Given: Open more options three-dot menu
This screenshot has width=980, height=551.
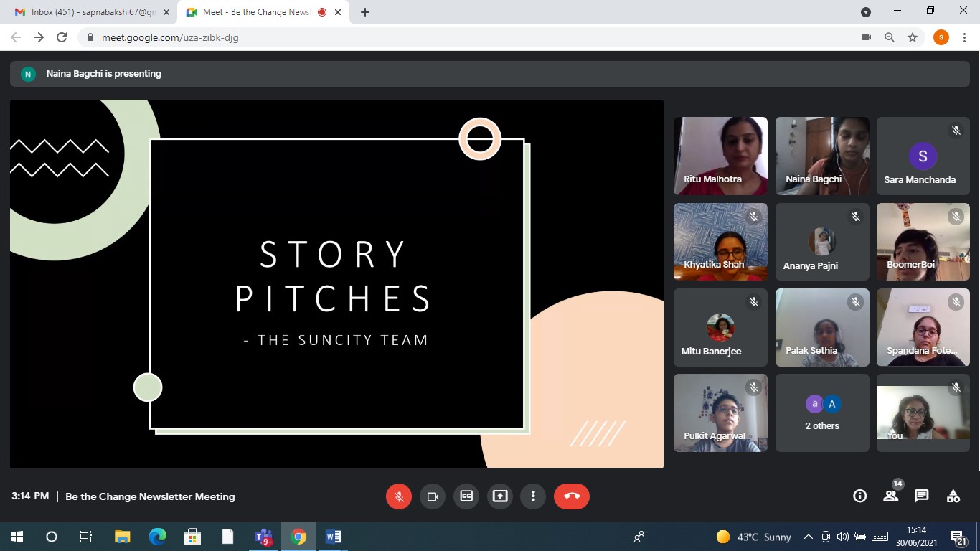Looking at the screenshot, I should pyautogui.click(x=533, y=496).
